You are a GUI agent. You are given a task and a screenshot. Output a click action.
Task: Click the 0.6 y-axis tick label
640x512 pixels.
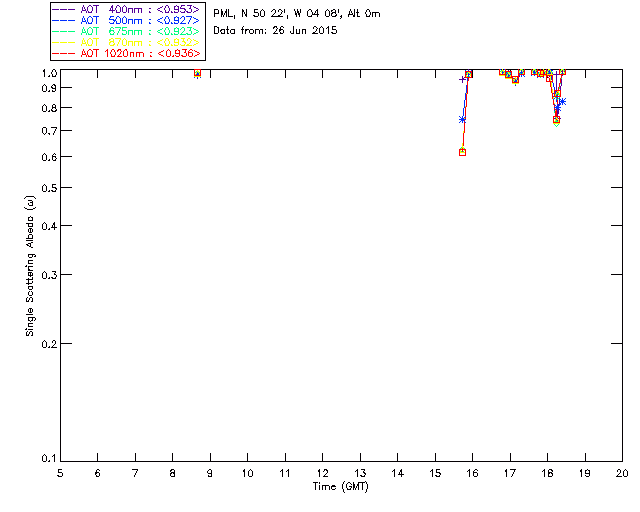click(x=49, y=157)
